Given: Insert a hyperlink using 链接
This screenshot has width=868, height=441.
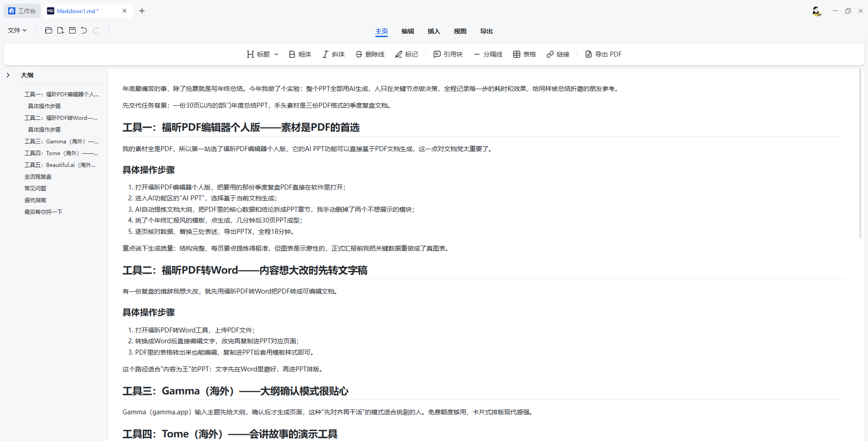Looking at the screenshot, I should [558, 54].
